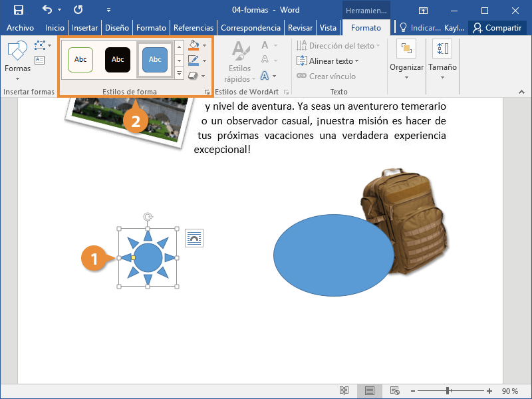Switch to the Inicio tab
Image resolution: width=532 pixels, height=399 pixels.
click(55, 28)
